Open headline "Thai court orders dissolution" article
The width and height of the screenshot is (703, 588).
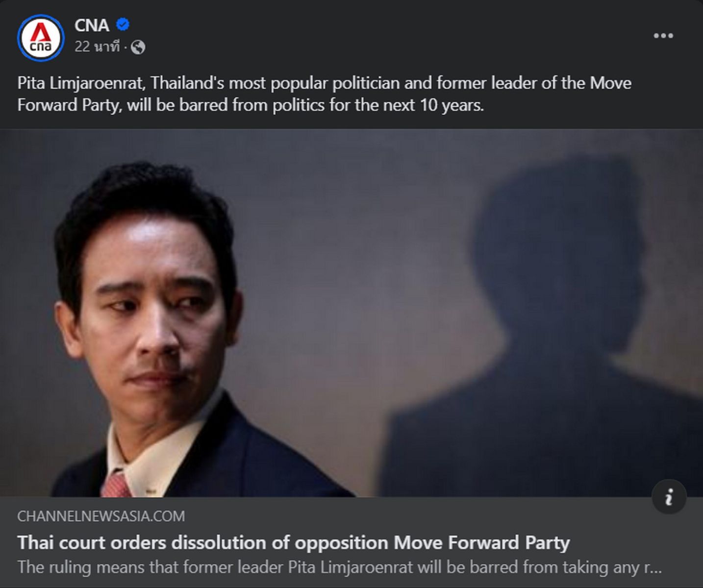pyautogui.click(x=293, y=542)
